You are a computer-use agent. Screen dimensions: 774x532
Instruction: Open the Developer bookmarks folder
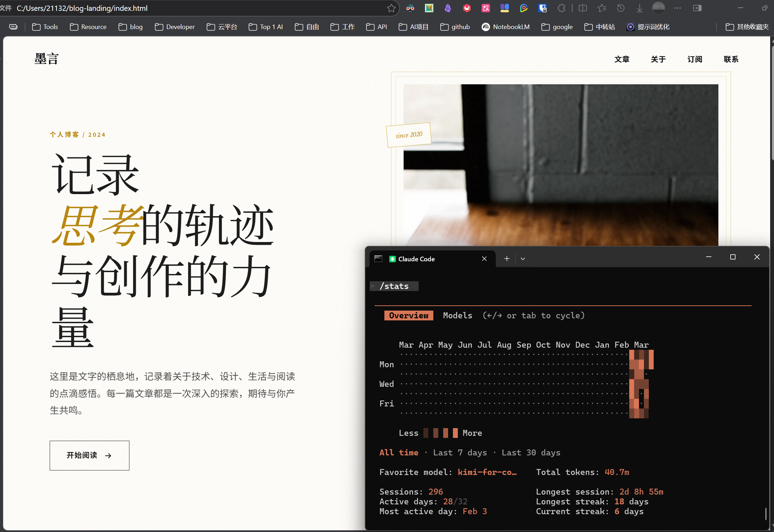point(175,27)
